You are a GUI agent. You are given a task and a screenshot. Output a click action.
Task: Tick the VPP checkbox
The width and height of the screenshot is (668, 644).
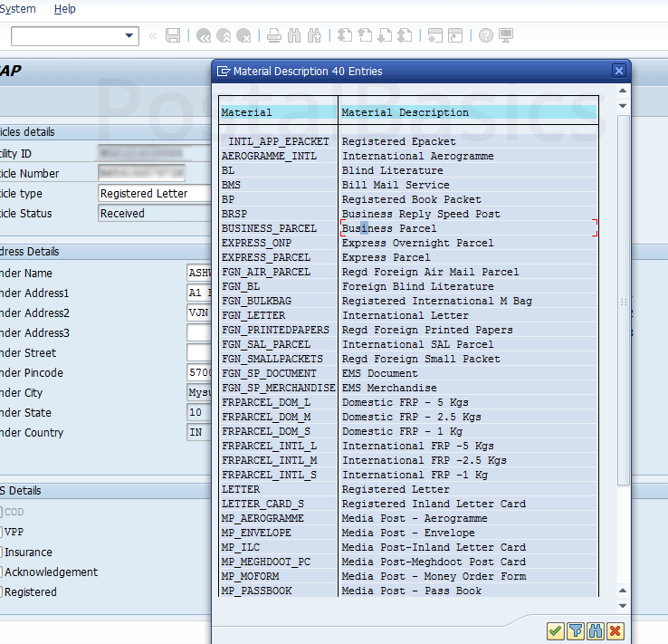click(x=0, y=533)
